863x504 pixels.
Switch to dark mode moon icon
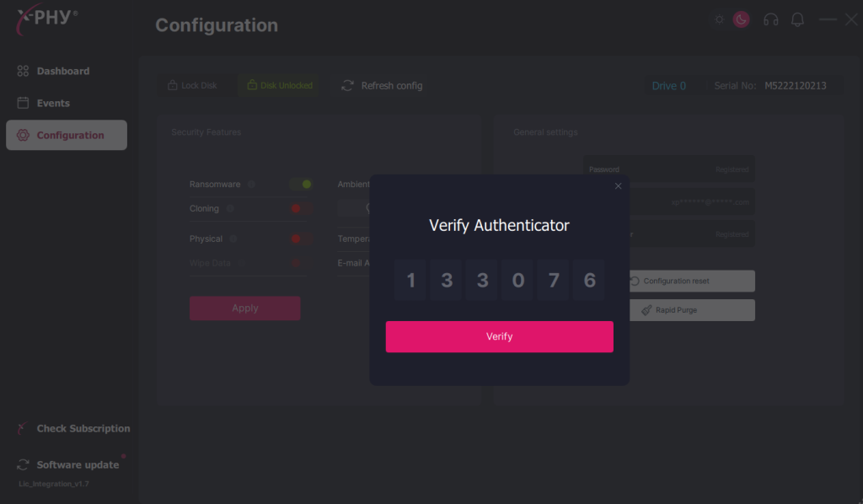click(x=742, y=19)
